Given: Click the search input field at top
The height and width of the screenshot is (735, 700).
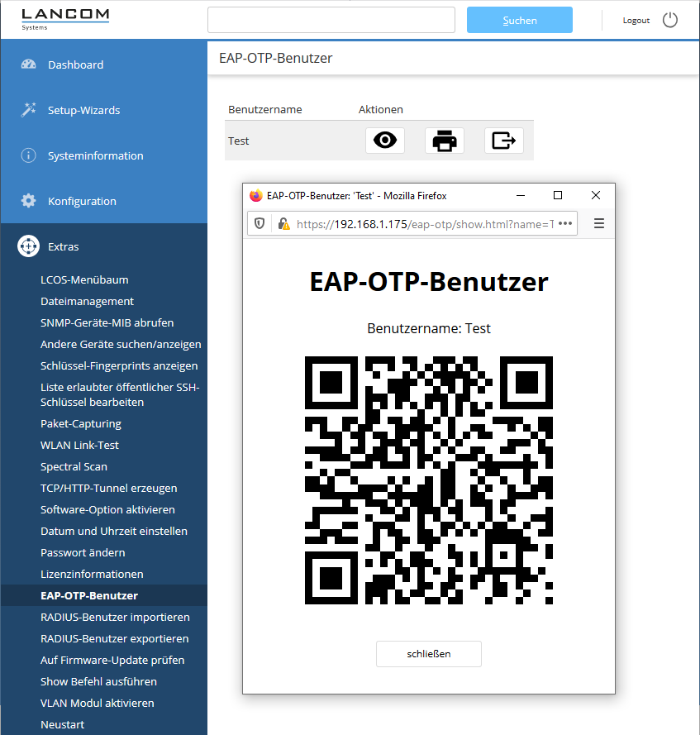Looking at the screenshot, I should point(331,21).
